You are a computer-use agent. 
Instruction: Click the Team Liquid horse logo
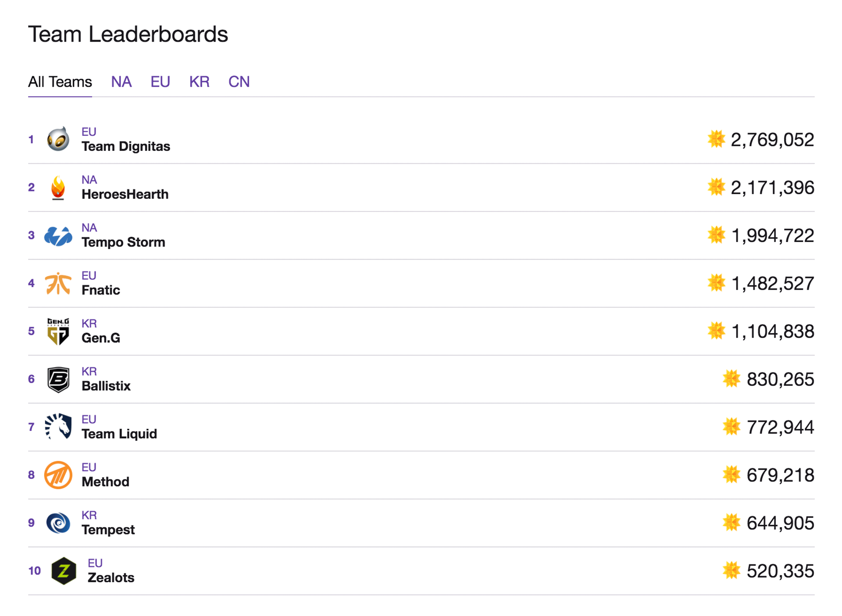point(58,427)
